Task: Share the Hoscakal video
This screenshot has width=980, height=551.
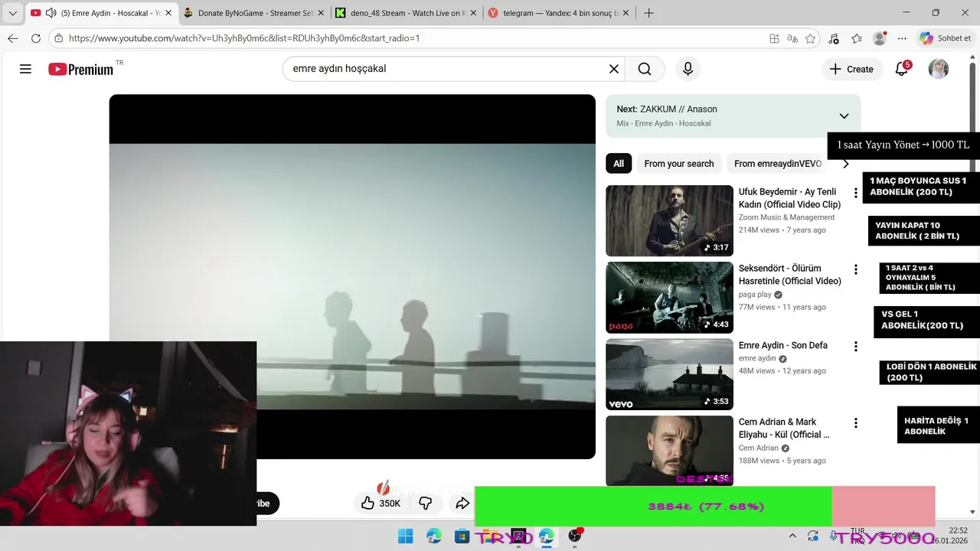Action: (462, 503)
